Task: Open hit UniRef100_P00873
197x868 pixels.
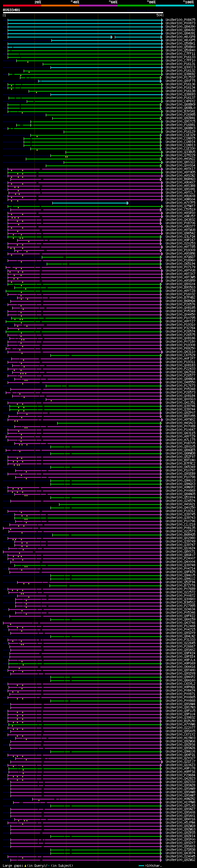Action: [x=180, y=23]
